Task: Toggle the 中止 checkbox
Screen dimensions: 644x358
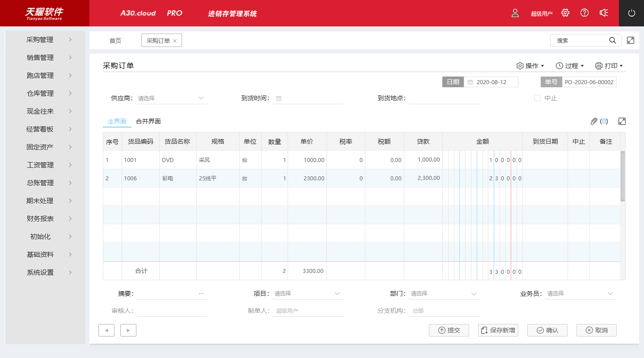Action: (x=538, y=98)
